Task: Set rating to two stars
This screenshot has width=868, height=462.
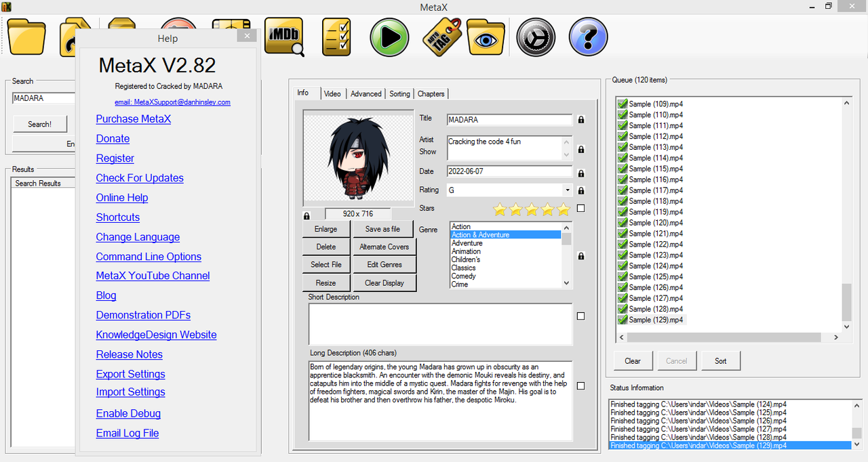Action: [516, 209]
